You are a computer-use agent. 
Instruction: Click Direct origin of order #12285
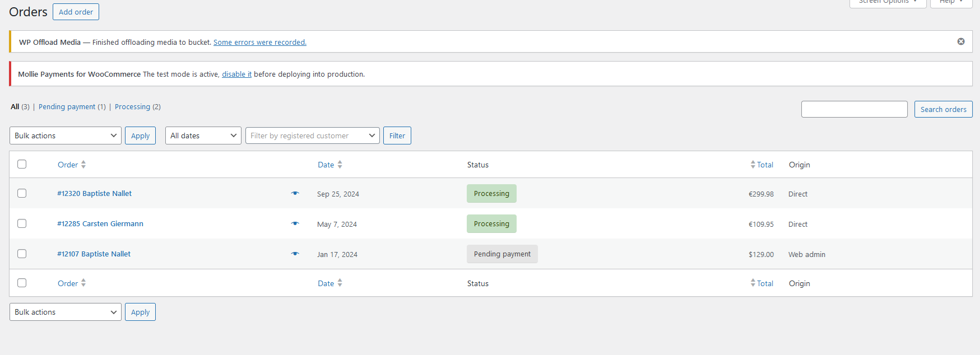point(798,224)
